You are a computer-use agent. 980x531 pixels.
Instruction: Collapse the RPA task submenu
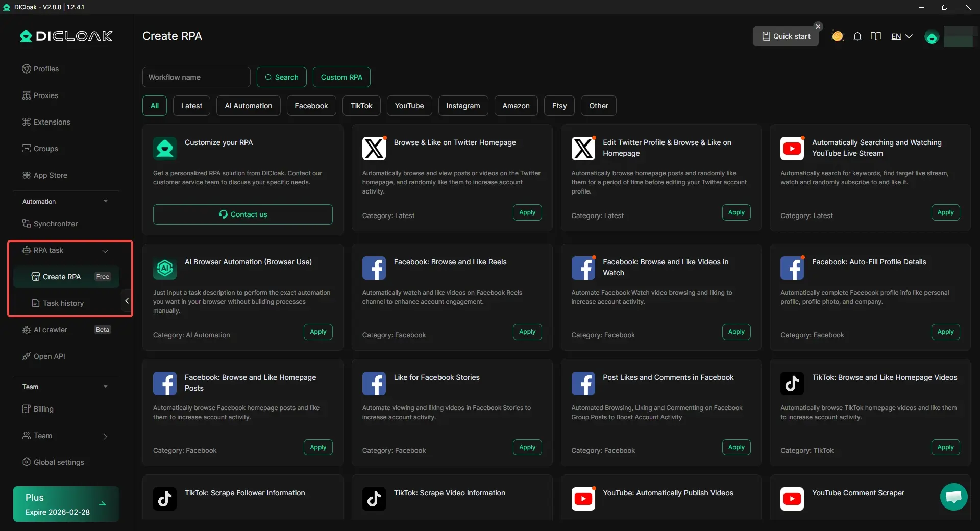click(x=105, y=251)
